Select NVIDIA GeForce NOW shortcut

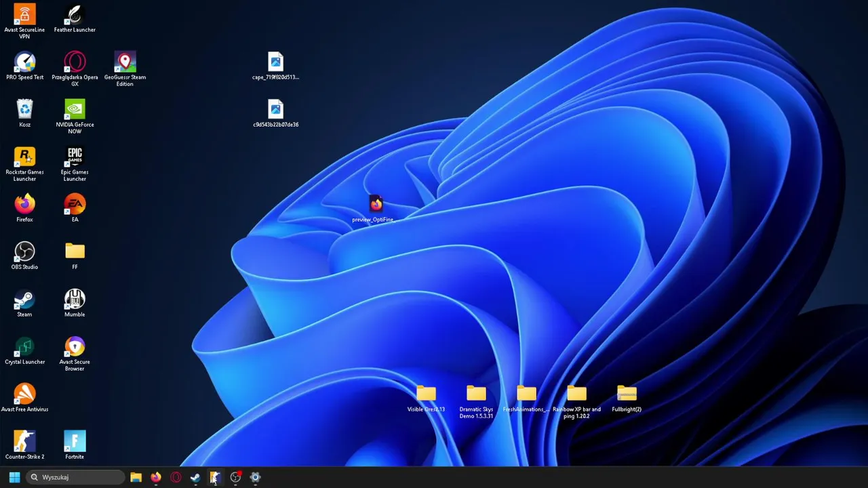[75, 117]
